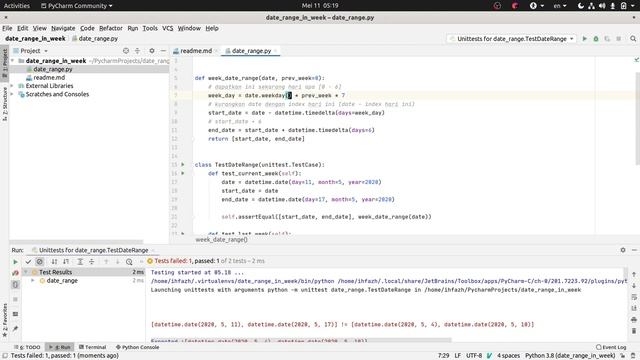Open Search Everywhere magnifier icon
The width and height of the screenshot is (640, 360).
pos(633,39)
